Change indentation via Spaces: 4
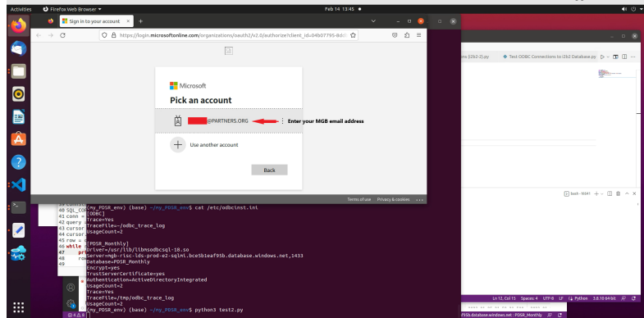The image size is (644, 318). [x=529, y=298]
